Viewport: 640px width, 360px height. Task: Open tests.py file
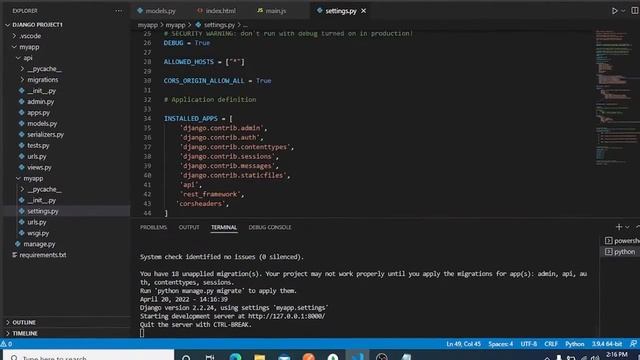pyautogui.click(x=38, y=146)
